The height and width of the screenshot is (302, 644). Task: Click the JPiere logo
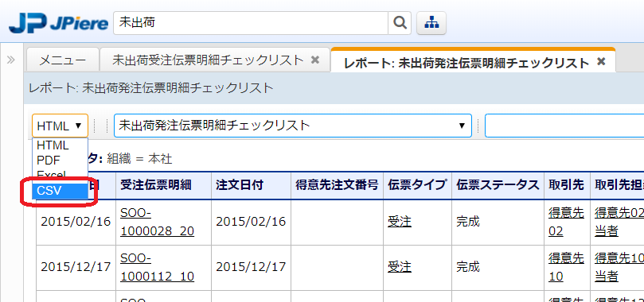58,23
